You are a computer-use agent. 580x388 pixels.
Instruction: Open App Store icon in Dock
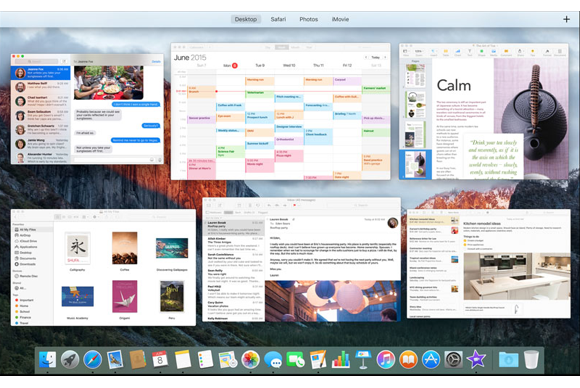click(431, 360)
